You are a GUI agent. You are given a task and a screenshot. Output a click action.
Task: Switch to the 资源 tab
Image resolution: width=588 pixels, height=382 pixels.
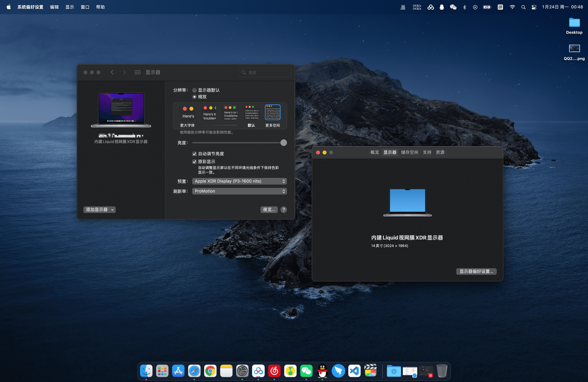click(x=440, y=153)
